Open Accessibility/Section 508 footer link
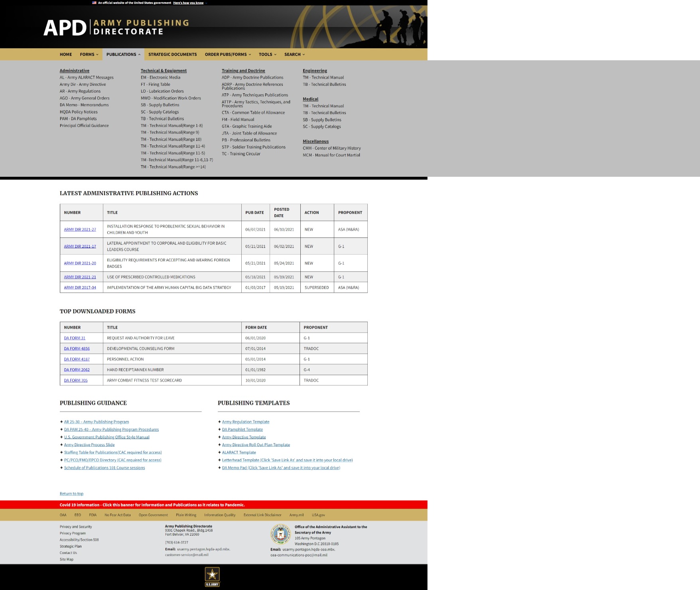Viewport: 700px width, 590px height. (x=79, y=540)
